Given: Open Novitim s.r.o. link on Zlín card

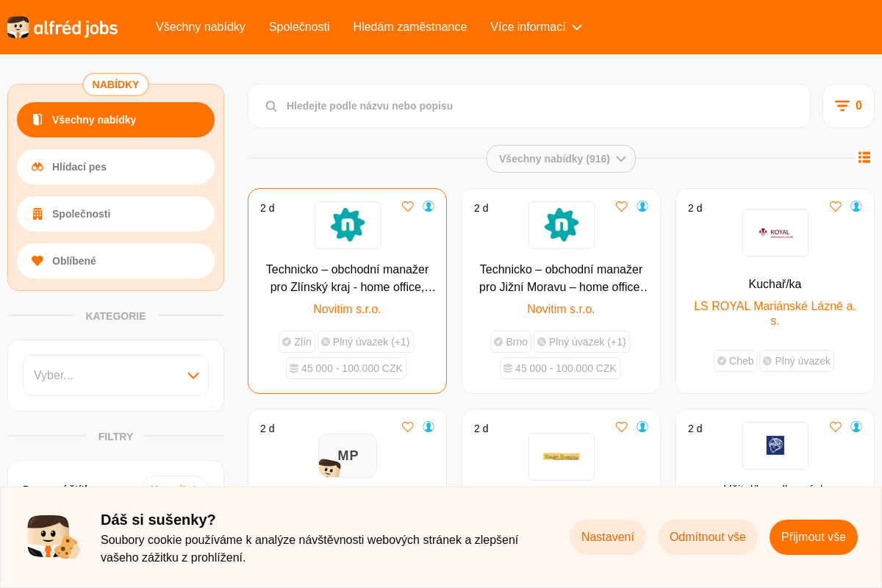Looking at the screenshot, I should (348, 309).
